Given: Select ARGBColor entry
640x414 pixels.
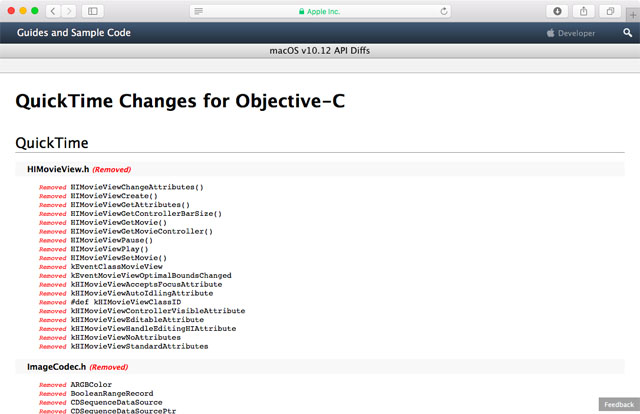Looking at the screenshot, I should pyautogui.click(x=91, y=385).
